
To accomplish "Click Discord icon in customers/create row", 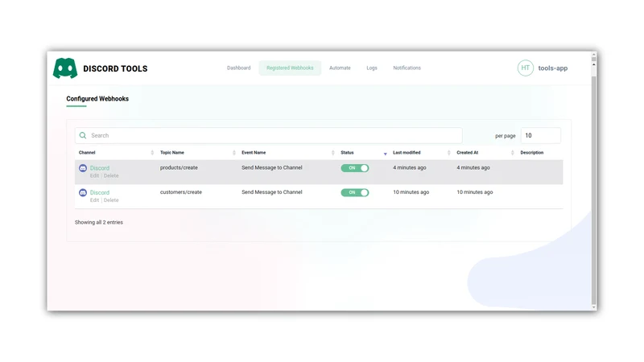I will click(x=83, y=192).
